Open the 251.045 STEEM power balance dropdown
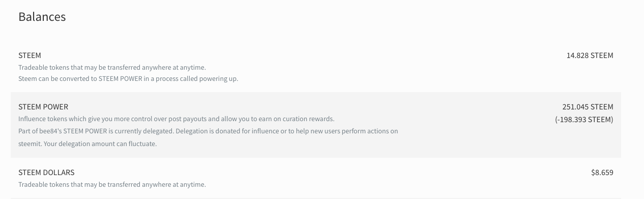 click(588, 107)
